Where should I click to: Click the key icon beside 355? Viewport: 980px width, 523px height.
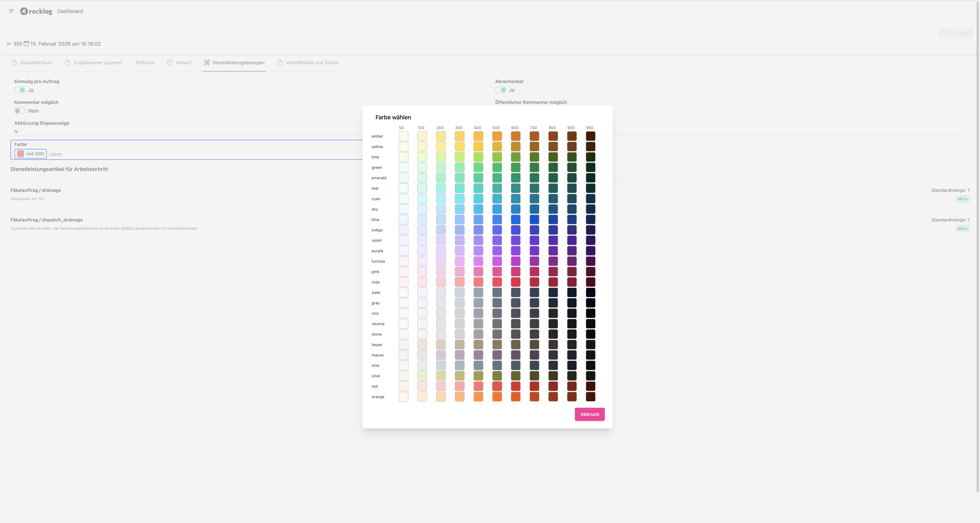[x=9, y=44]
